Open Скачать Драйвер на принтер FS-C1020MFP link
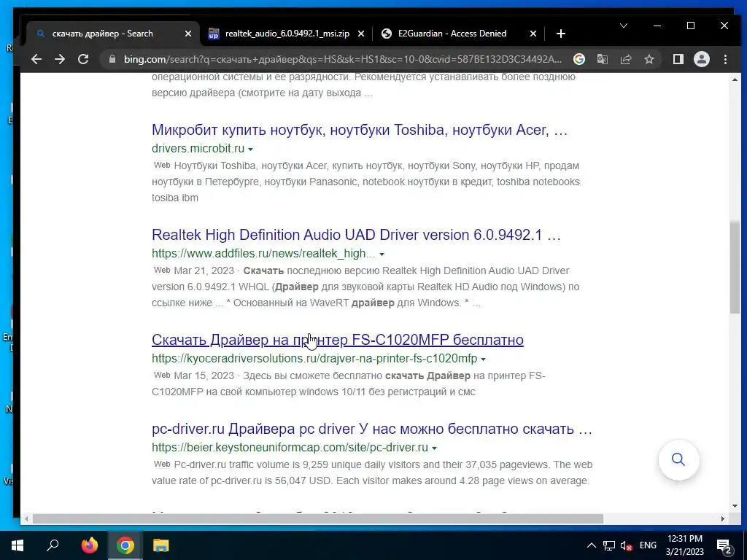 pyautogui.click(x=337, y=340)
